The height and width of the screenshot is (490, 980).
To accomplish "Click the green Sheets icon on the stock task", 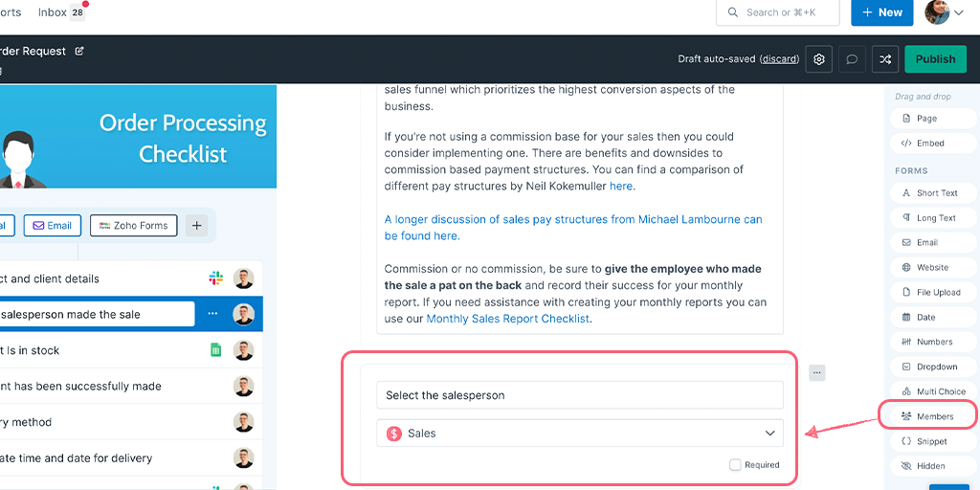I will click(x=215, y=350).
